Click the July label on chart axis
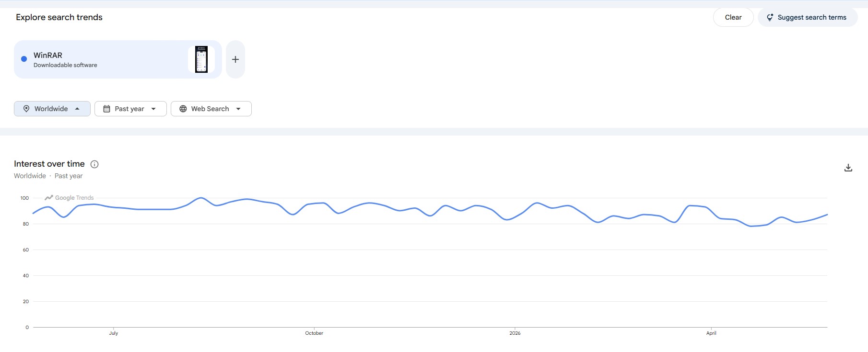Screen dimensions: 868x352 (x=113, y=333)
